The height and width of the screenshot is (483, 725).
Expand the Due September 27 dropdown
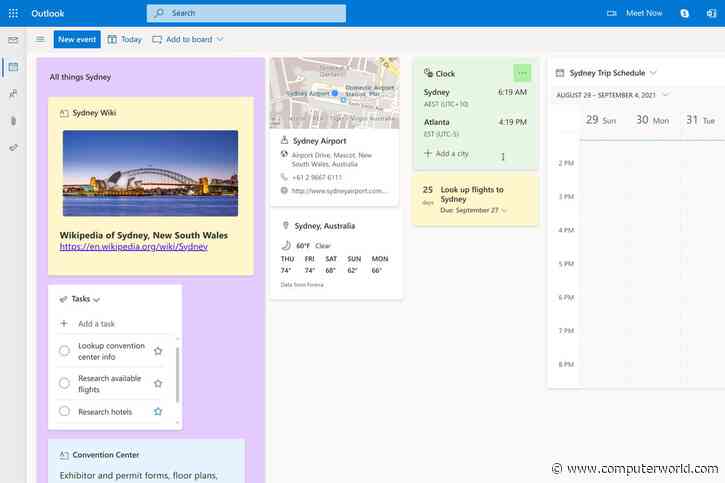504,211
